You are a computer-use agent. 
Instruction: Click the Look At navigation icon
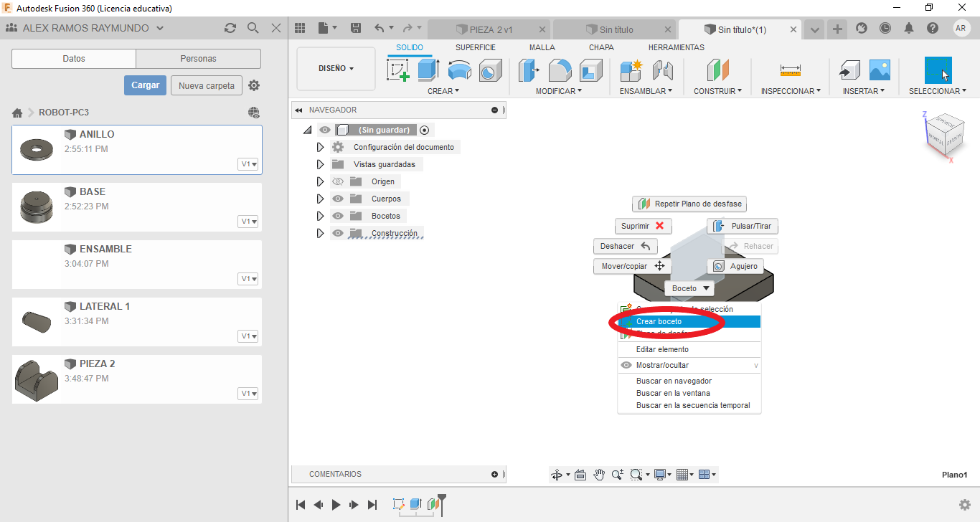(x=580, y=475)
